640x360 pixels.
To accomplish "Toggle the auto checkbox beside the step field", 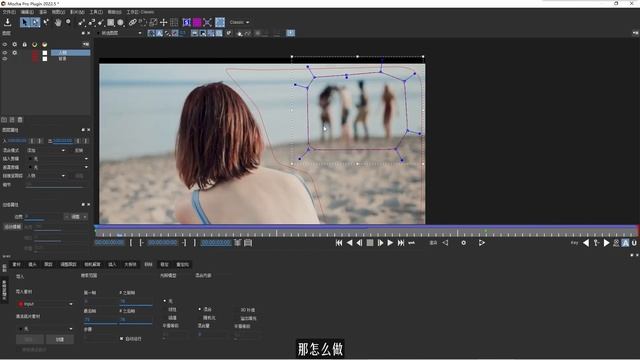I will [122, 339].
